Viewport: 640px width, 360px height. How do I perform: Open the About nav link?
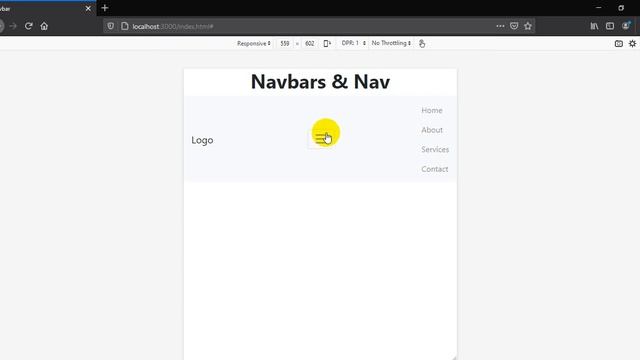pos(432,130)
